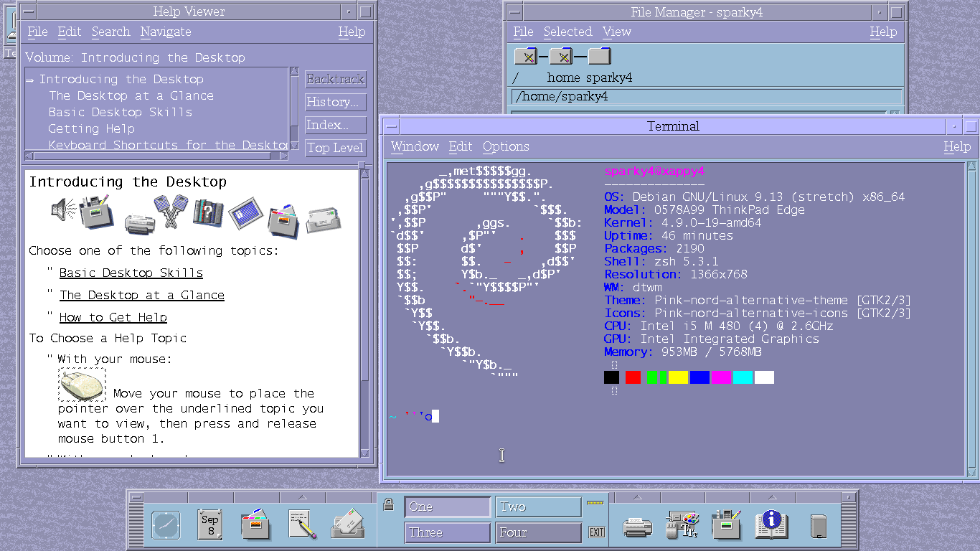The image size is (980, 551).
Task: Open the Mailer inbox tray icon
Action: pos(348,525)
